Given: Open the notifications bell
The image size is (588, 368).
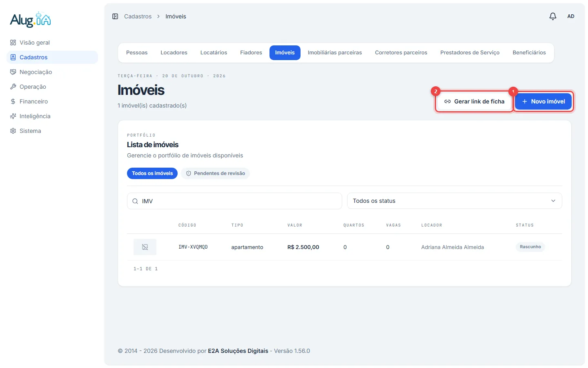Looking at the screenshot, I should [553, 16].
